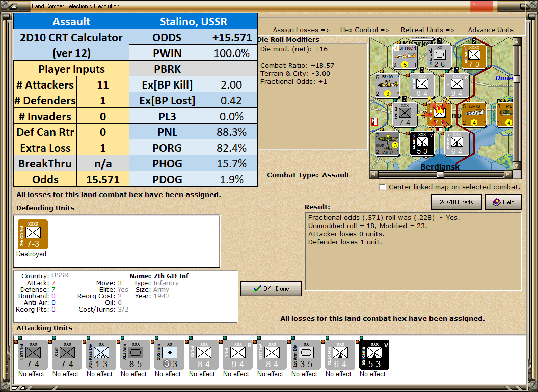Click map horizontal scrollbar left arrow

(374, 174)
